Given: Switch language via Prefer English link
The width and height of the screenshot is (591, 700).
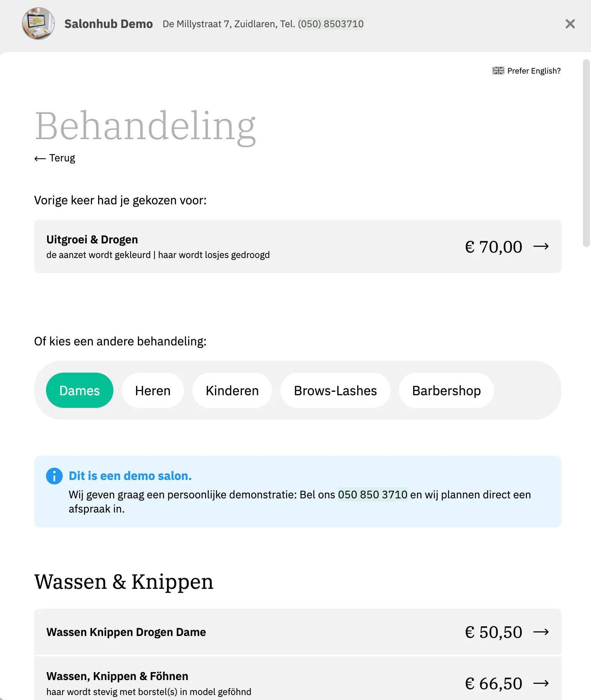Looking at the screenshot, I should point(534,71).
